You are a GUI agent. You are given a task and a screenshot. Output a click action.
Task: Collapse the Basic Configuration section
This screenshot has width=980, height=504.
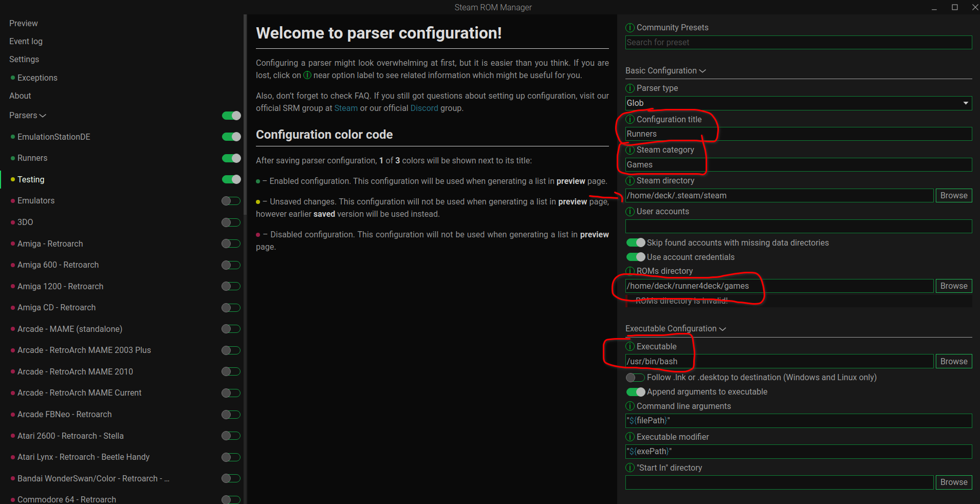(665, 71)
